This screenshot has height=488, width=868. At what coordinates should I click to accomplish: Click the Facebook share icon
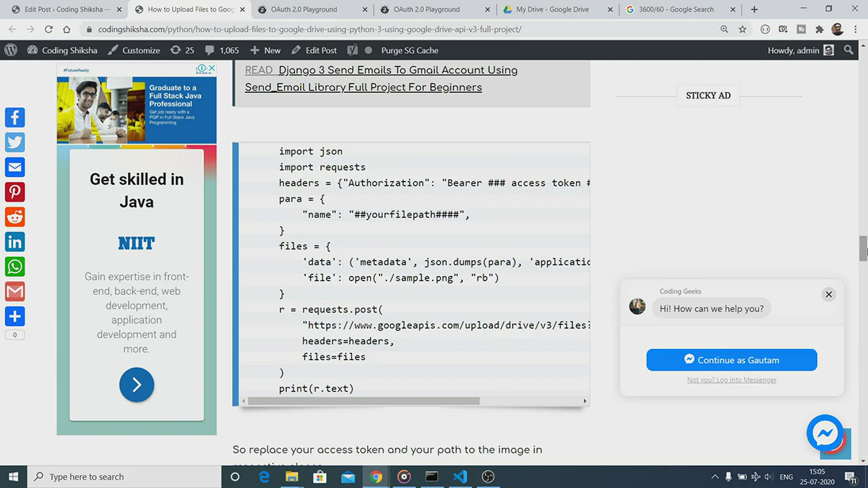point(15,117)
